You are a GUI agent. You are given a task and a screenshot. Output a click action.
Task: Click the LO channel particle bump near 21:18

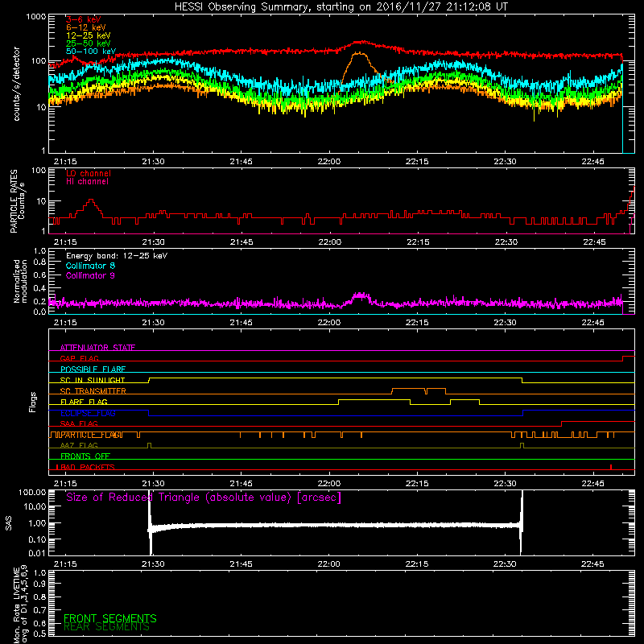pos(91,200)
